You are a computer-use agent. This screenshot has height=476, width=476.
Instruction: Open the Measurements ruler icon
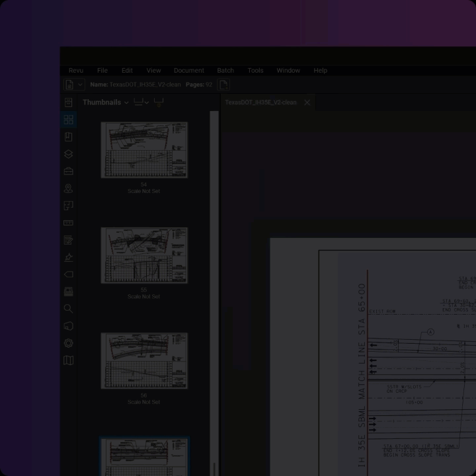point(69,223)
